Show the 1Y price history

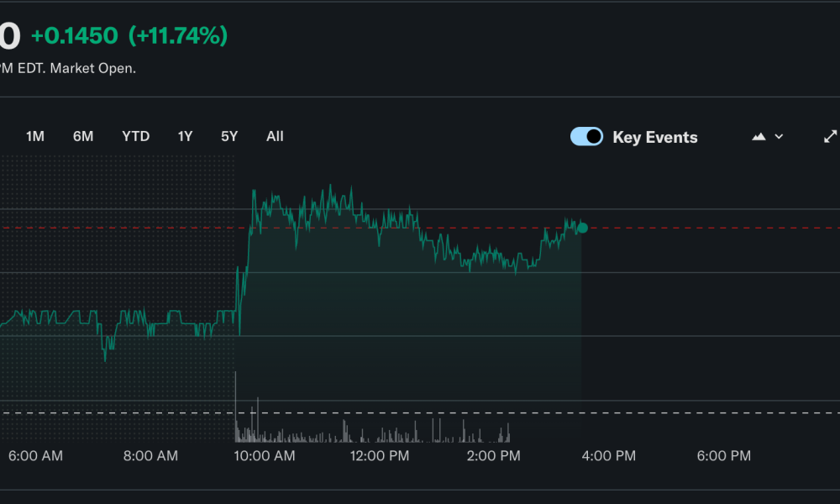tap(185, 136)
